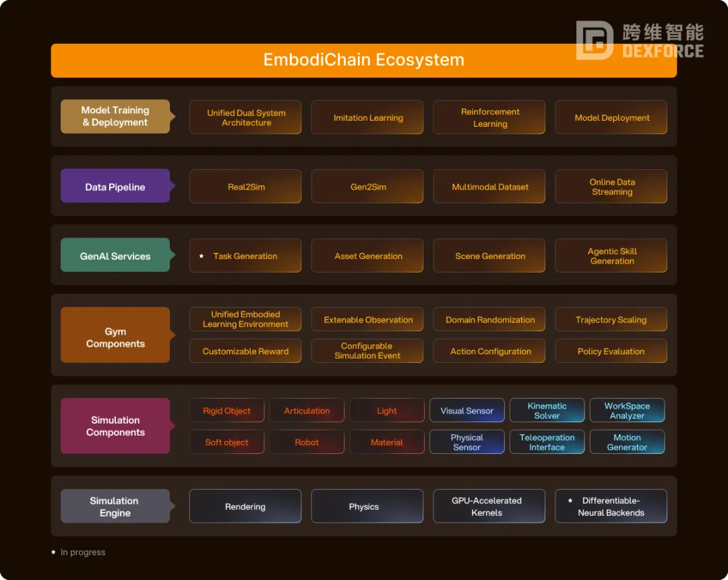The image size is (728, 580).
Task: Select the Physics box
Action: click(x=367, y=506)
